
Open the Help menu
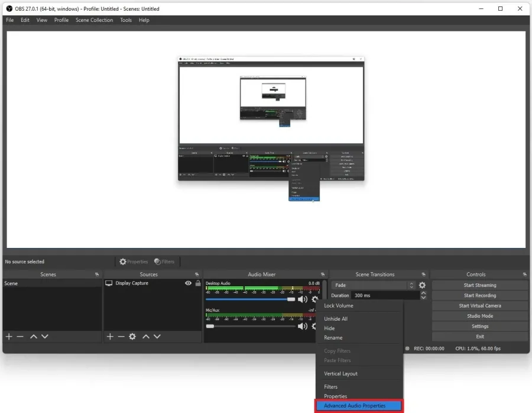click(144, 20)
